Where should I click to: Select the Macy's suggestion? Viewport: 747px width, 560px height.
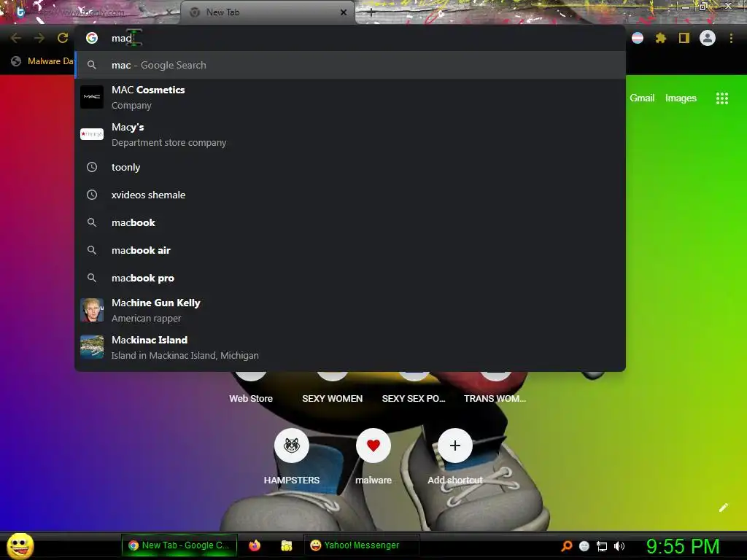pos(350,134)
